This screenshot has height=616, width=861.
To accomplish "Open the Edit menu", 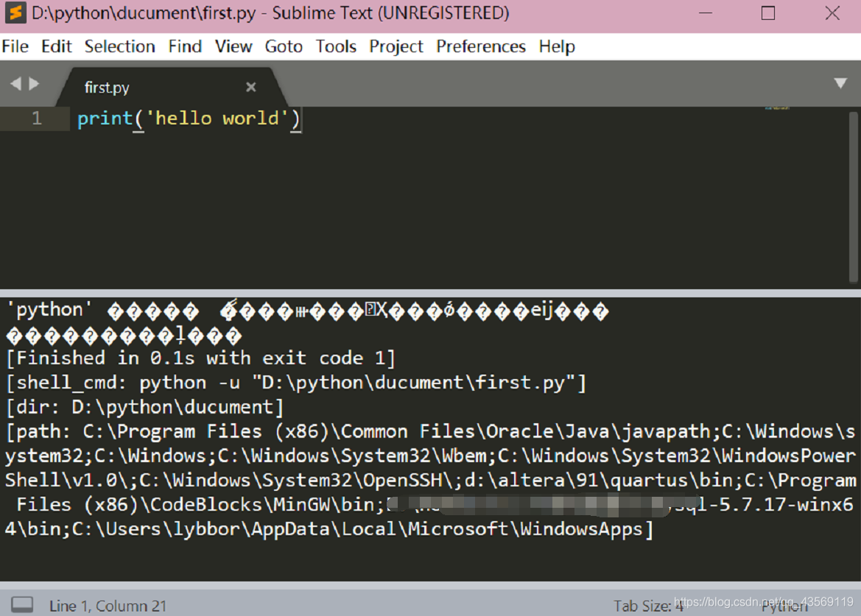I will coord(57,46).
